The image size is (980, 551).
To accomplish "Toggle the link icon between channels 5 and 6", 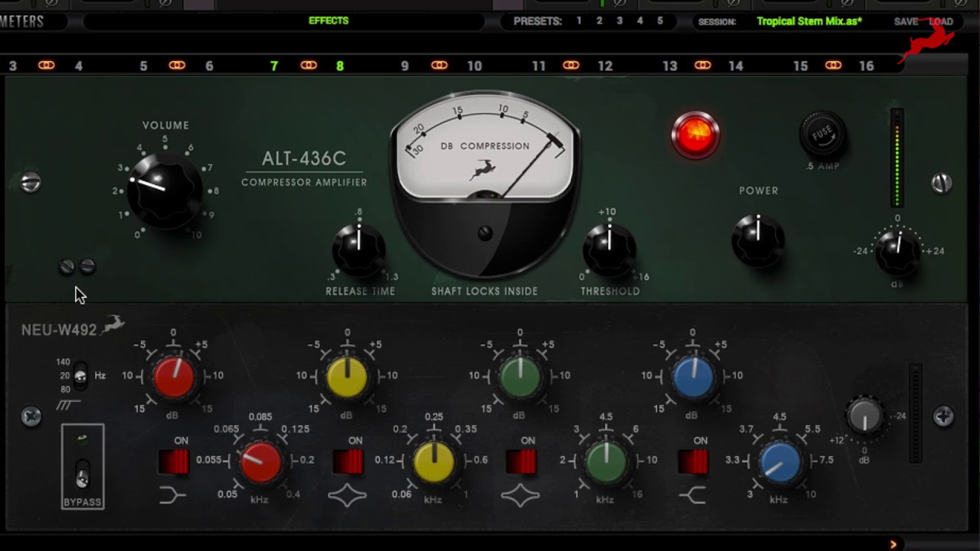I will pyautogui.click(x=177, y=65).
